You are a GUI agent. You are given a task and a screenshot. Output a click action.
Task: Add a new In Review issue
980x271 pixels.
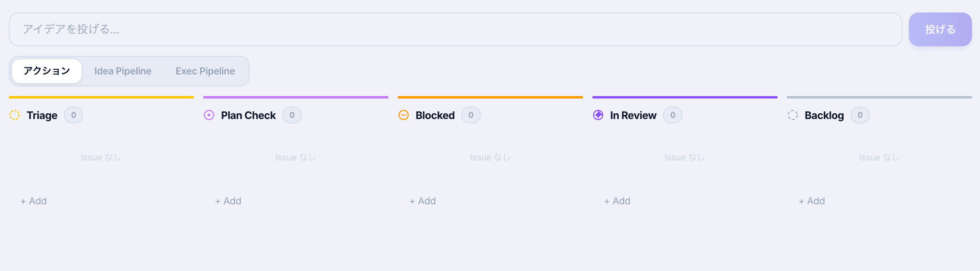tap(617, 201)
